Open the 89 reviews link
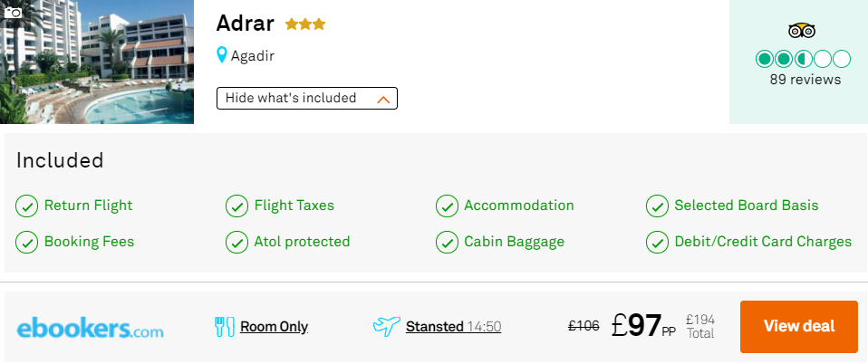Screen dimensions: 868x364 pos(805,80)
